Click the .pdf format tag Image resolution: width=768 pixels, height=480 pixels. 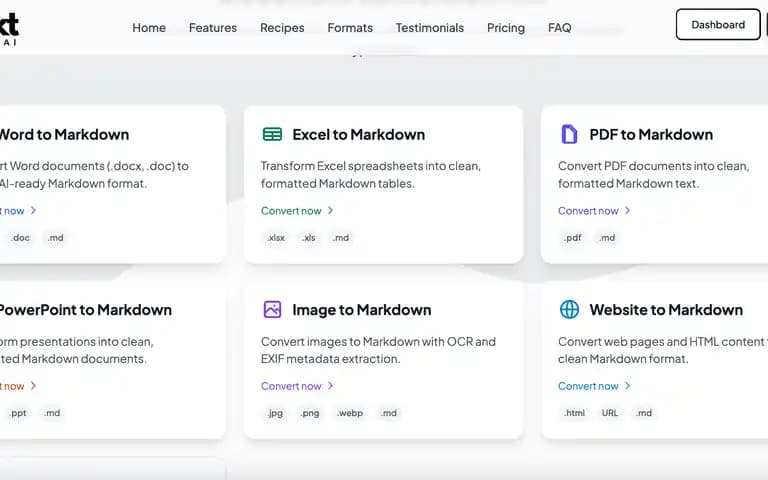[573, 238]
